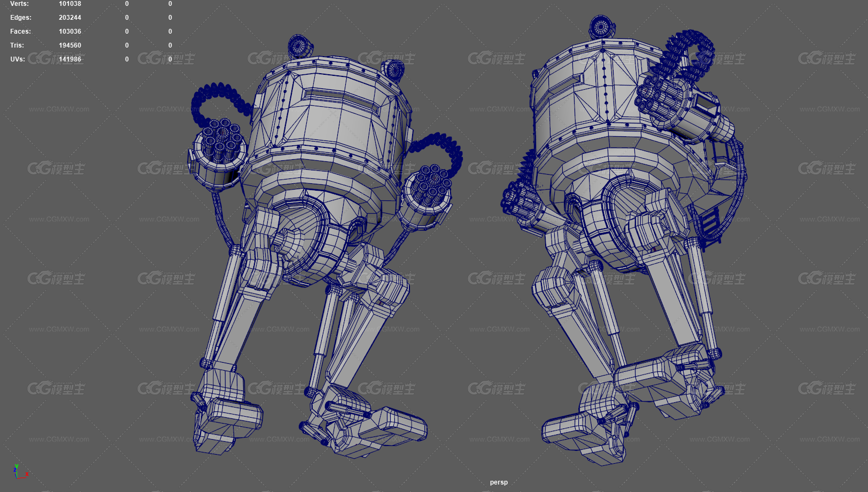Click the UVs: label in HUD
Screen dimensions: 868x492
(18, 59)
